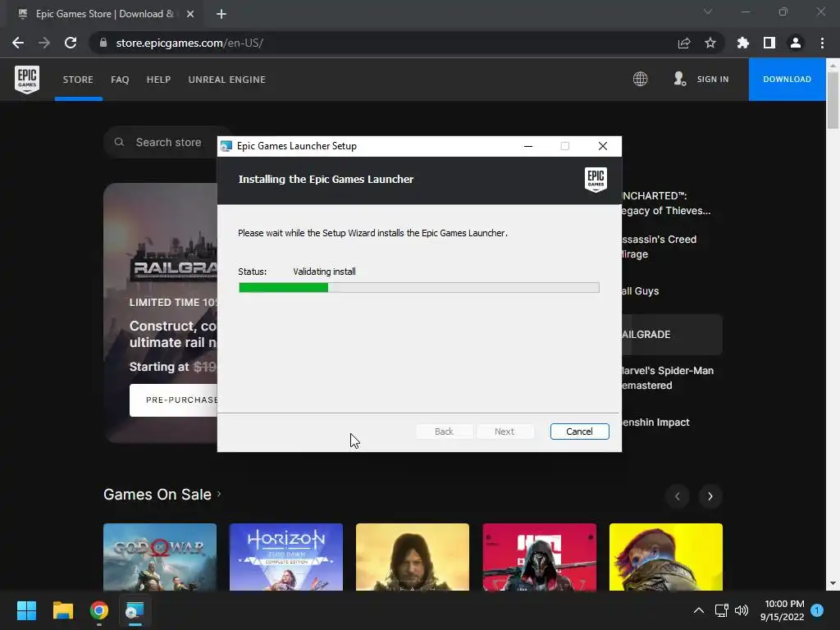The width and height of the screenshot is (840, 630).
Task: Open the Windows Start menu
Action: [x=26, y=610]
